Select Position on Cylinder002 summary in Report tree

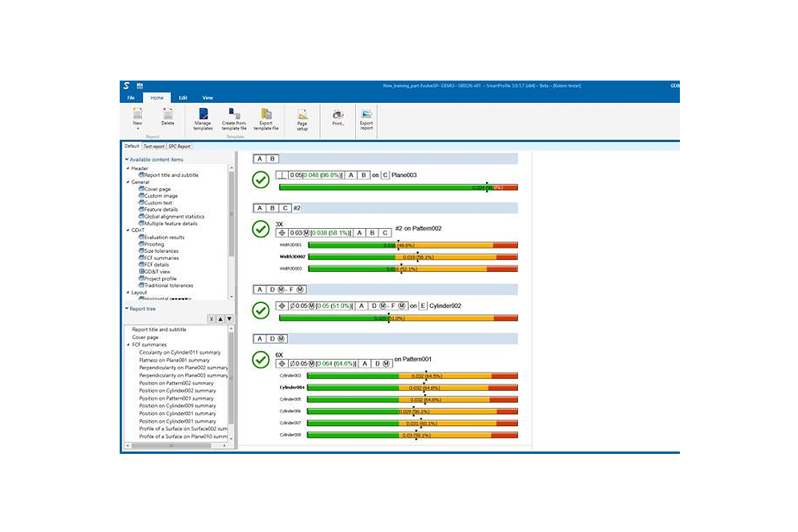pyautogui.click(x=177, y=391)
